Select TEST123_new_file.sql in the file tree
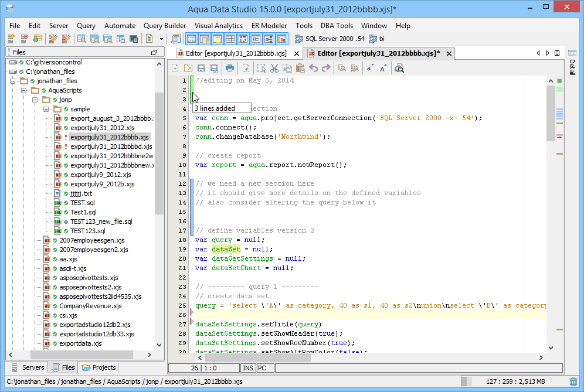The width and height of the screenshot is (584, 392). (x=101, y=221)
